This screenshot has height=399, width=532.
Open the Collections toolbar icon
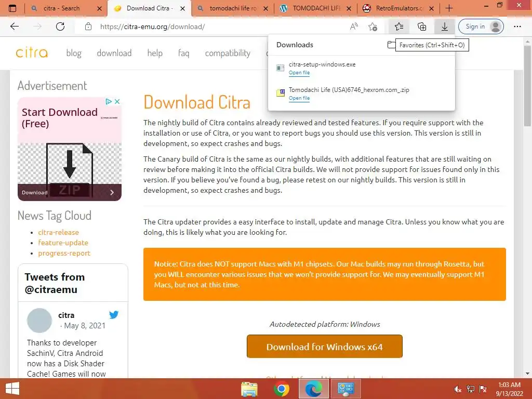(x=422, y=26)
